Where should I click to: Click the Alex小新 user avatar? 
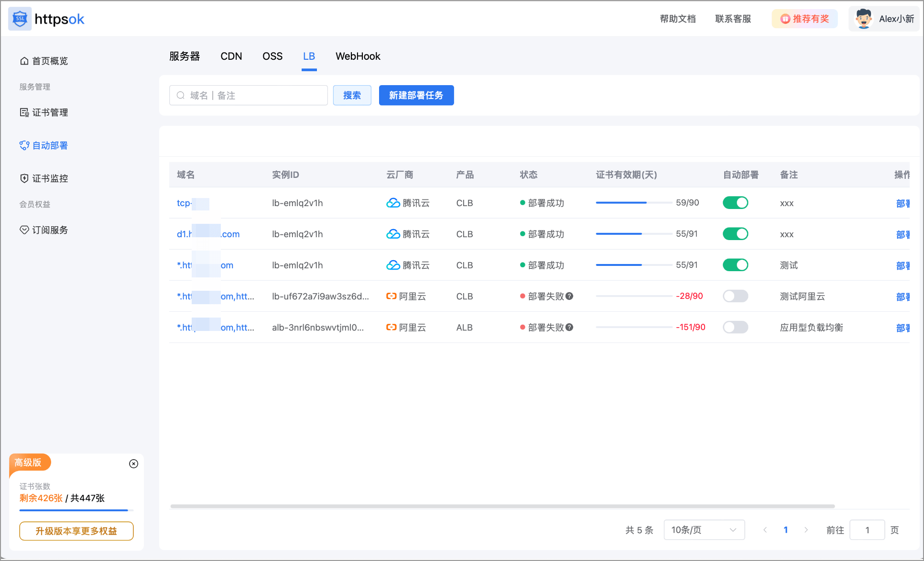pyautogui.click(x=863, y=19)
